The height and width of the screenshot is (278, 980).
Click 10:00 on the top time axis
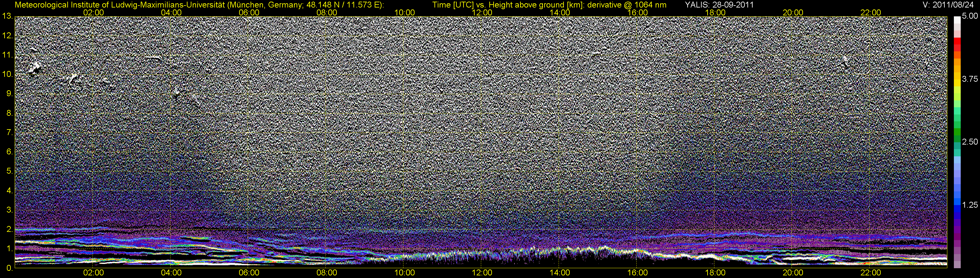tap(404, 12)
